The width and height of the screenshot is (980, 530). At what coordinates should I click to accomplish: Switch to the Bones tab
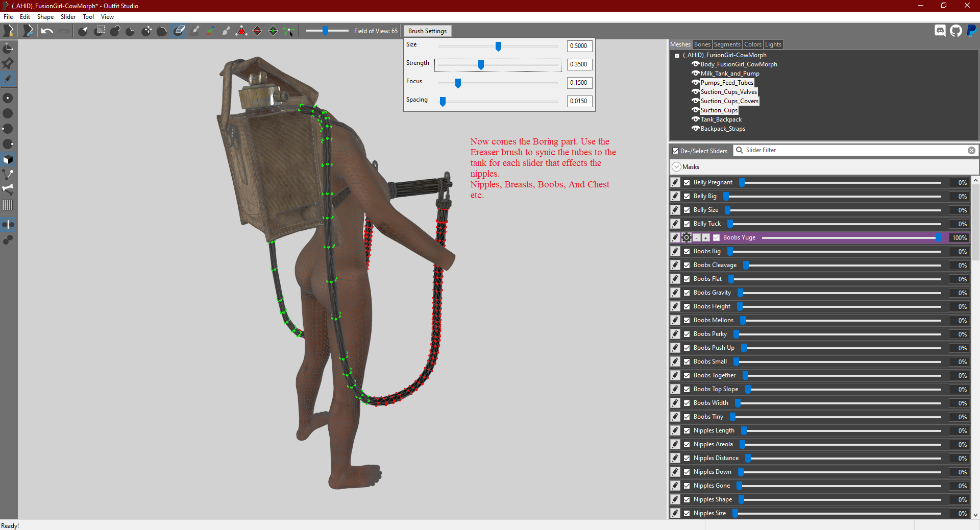pyautogui.click(x=702, y=44)
